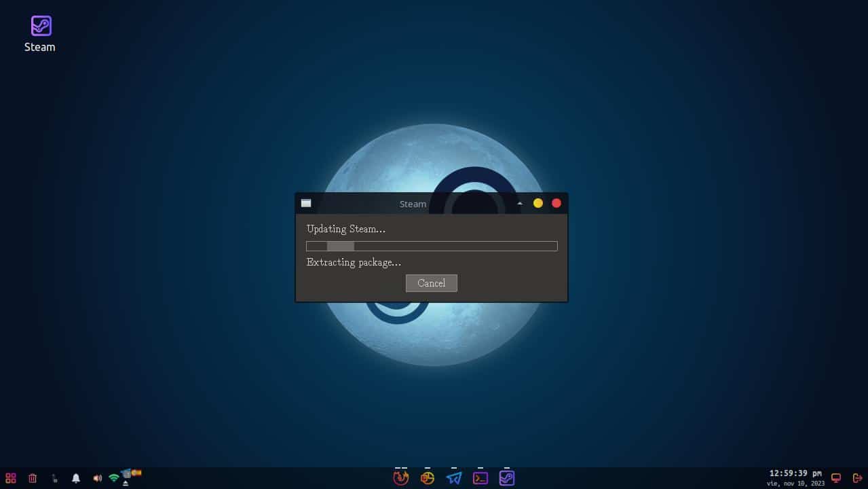The width and height of the screenshot is (868, 489).
Task: Open the orange app in taskbar
Action: pyautogui.click(x=427, y=478)
